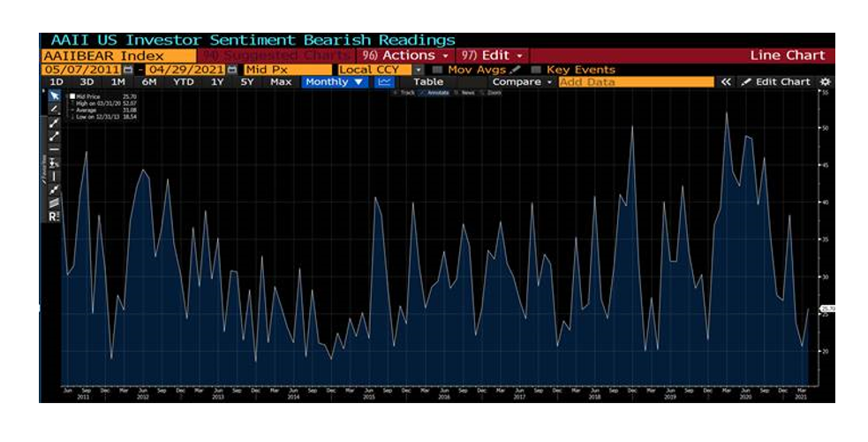Viewport: 868px width, 442px height.
Task: Select the arrow pointer tool
Action: pos(54,95)
